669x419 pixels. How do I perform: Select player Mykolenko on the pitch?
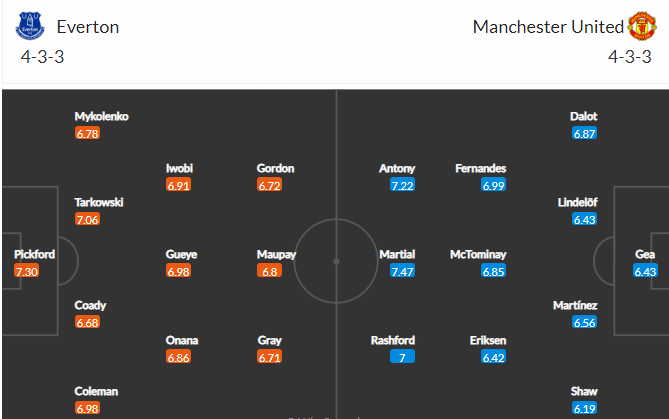tap(102, 116)
